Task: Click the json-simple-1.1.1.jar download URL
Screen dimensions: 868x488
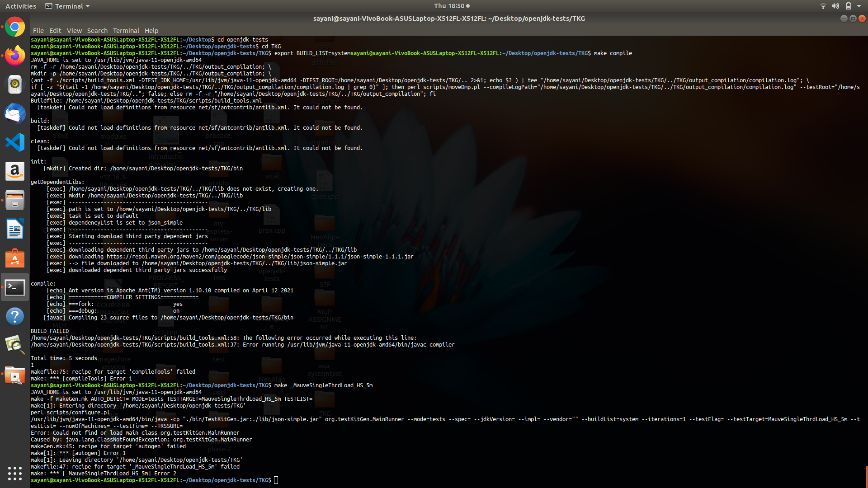Action: point(260,257)
